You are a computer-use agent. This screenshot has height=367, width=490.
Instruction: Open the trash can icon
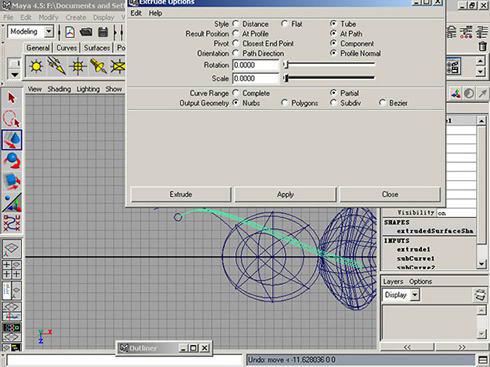pyautogui.click(x=482, y=46)
